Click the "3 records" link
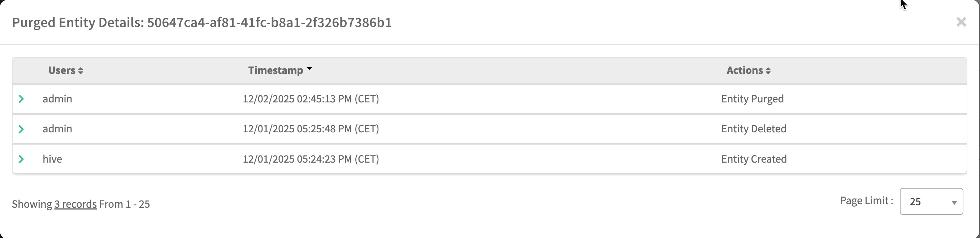 point(75,204)
